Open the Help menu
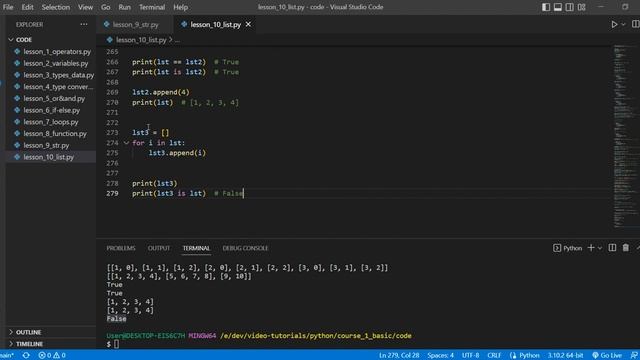This screenshot has width=640, height=360. [180, 7]
